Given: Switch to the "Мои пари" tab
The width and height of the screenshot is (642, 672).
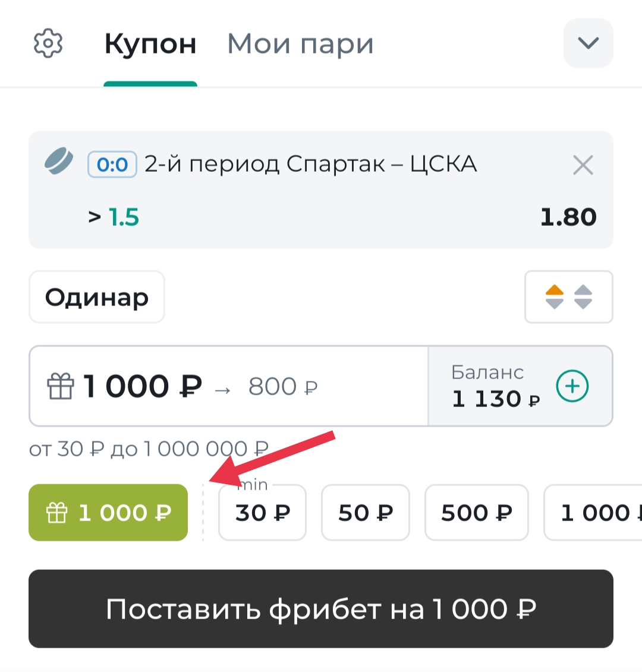Looking at the screenshot, I should (300, 43).
